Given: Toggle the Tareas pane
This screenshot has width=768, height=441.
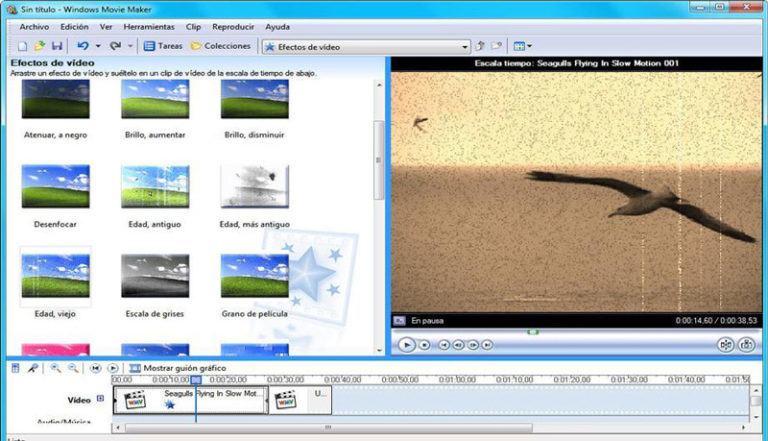Looking at the screenshot, I should (x=163, y=46).
